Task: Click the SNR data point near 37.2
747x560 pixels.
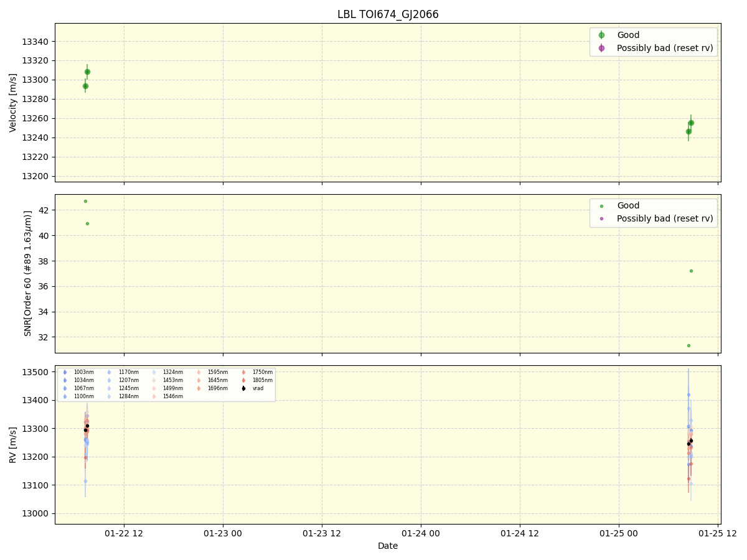Action: [691, 271]
